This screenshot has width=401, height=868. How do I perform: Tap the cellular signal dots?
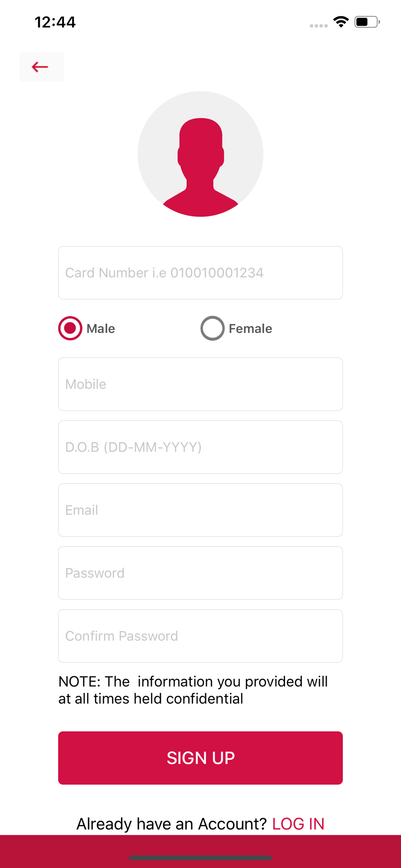pyautogui.click(x=319, y=26)
